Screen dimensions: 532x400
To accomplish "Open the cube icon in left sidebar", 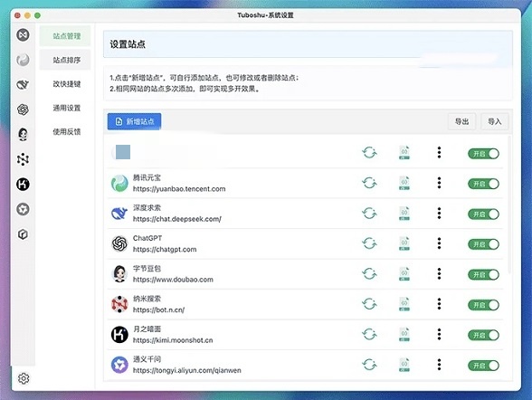I will (24, 234).
